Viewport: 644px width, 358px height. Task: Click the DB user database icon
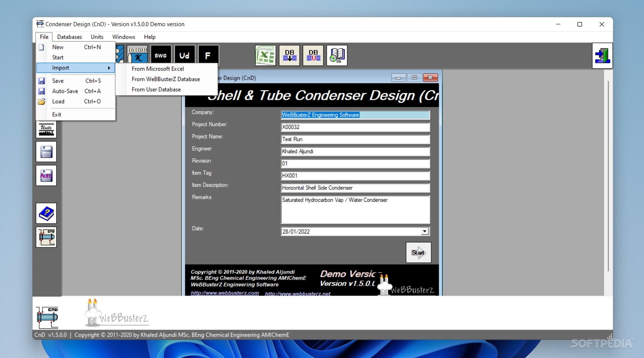(313, 56)
